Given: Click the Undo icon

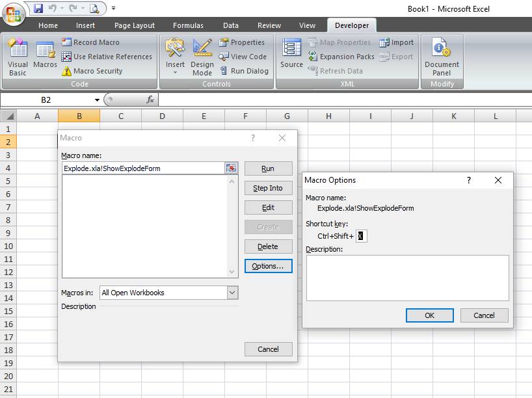Looking at the screenshot, I should pyautogui.click(x=53, y=8).
